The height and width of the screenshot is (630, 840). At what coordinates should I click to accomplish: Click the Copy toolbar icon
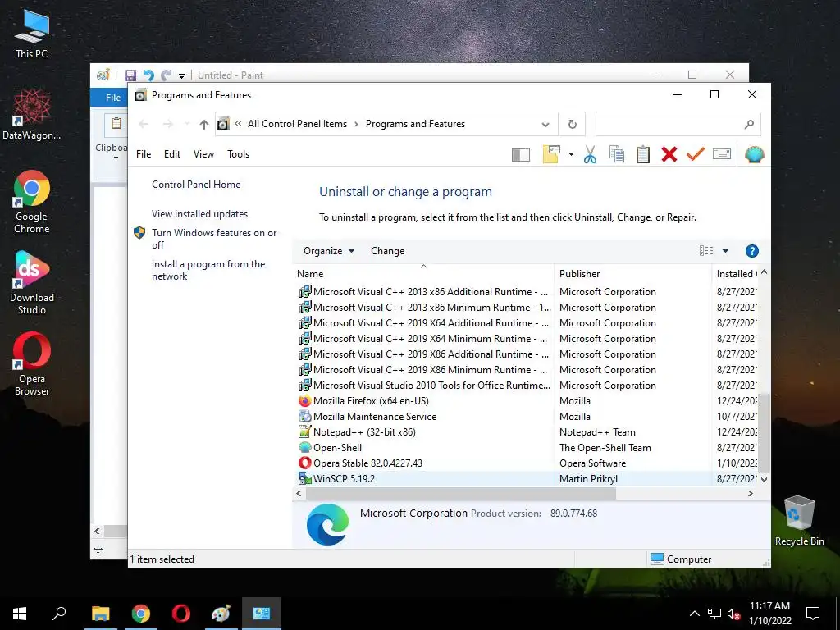click(617, 154)
